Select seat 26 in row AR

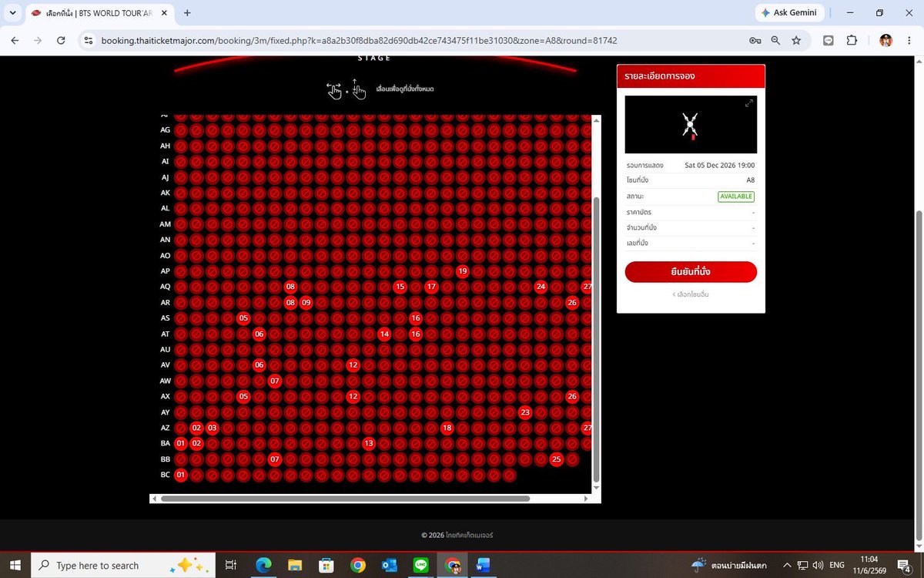[572, 303]
